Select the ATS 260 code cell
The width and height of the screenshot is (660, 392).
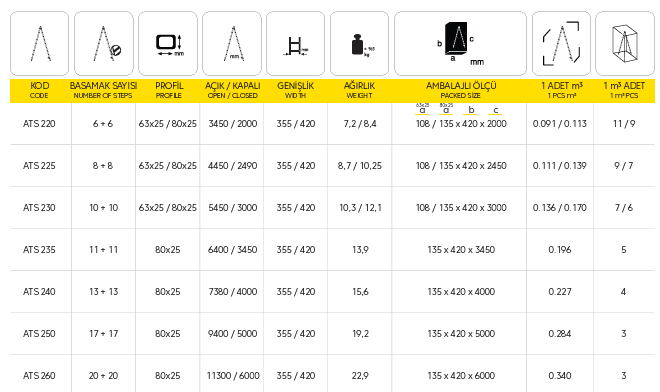pyautogui.click(x=39, y=376)
